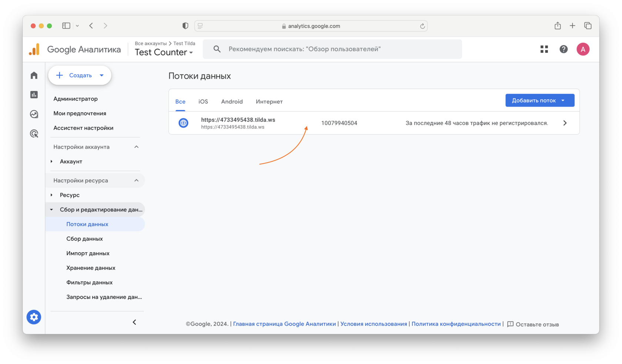Collapse the admin navigation panel

point(134,322)
